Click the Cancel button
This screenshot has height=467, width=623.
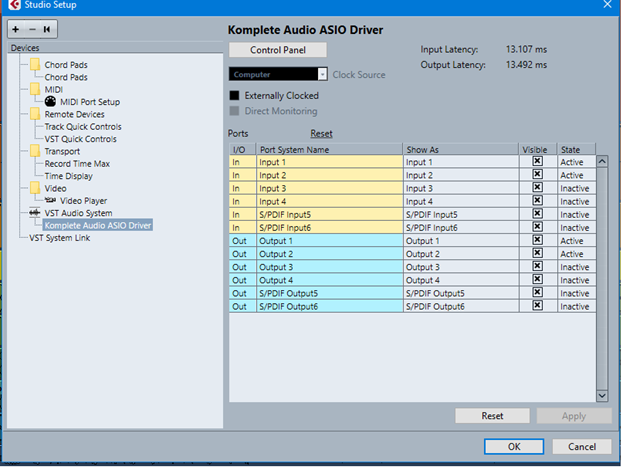pyautogui.click(x=582, y=446)
